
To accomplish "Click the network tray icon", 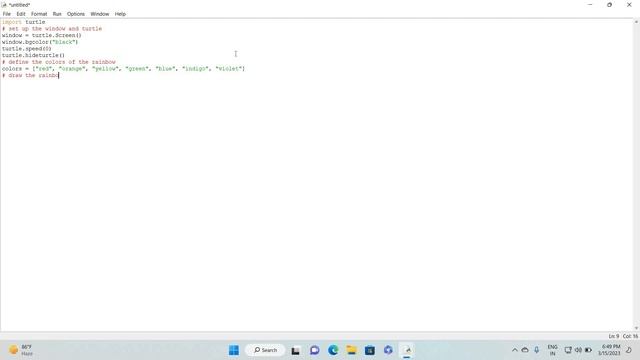I will (x=568, y=350).
